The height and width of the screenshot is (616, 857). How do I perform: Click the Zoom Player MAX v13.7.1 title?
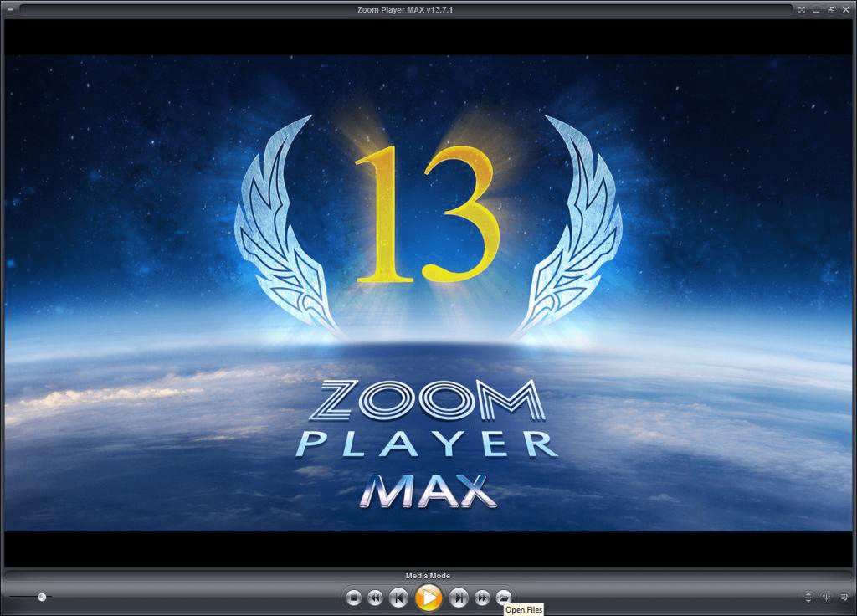pos(405,9)
